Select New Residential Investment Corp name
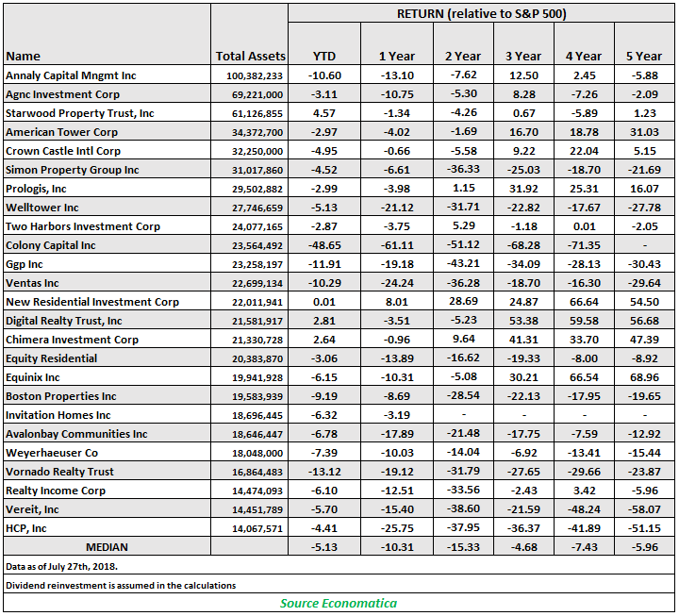This screenshot has height=616, width=679. 91,302
